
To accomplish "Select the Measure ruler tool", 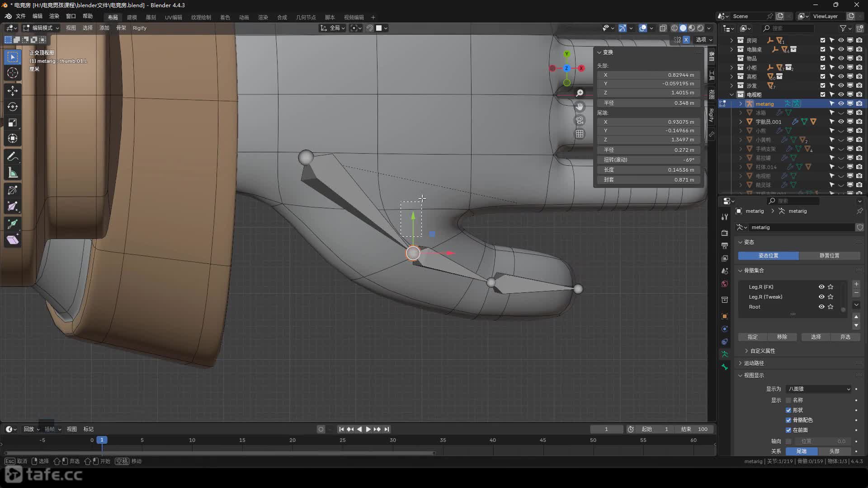I will pos(13,173).
